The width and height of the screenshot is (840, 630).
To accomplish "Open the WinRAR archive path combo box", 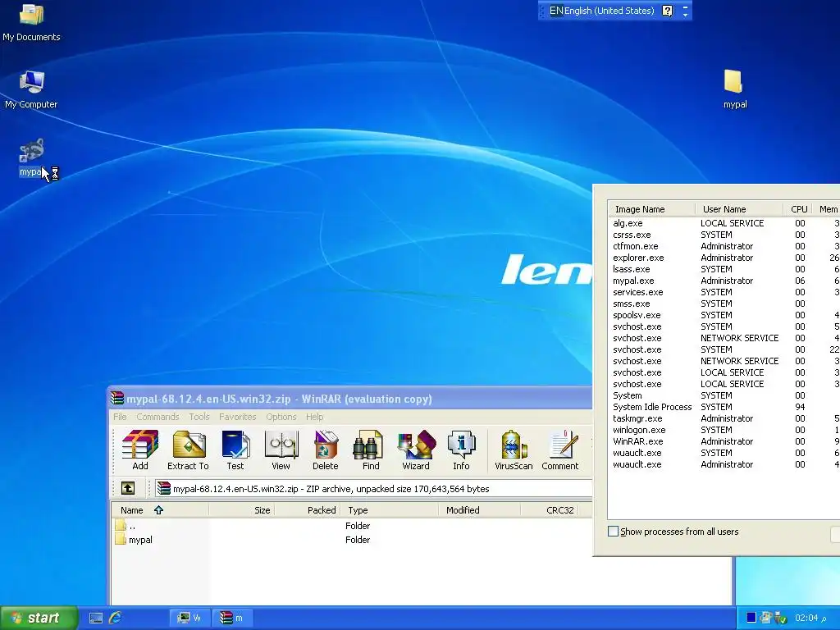I will [374, 489].
